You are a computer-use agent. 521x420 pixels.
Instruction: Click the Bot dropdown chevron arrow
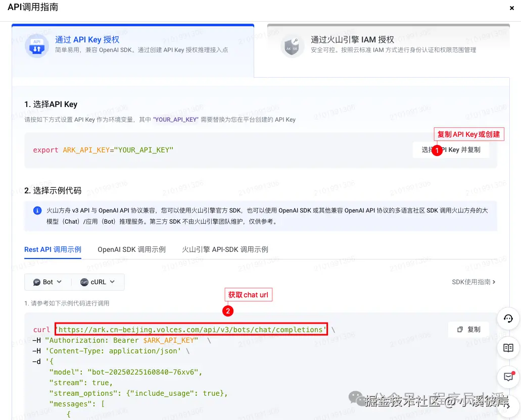point(60,282)
